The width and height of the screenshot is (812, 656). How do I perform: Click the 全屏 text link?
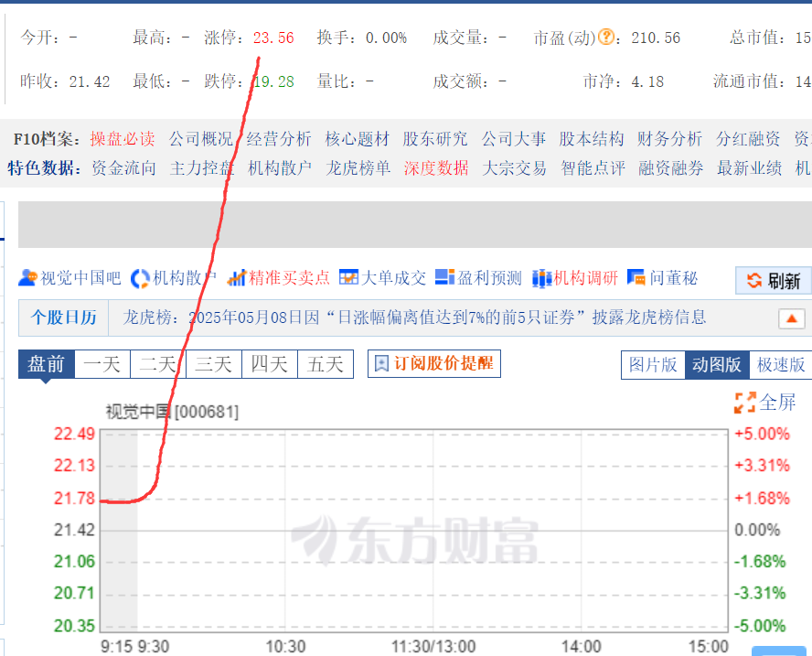[x=777, y=402]
